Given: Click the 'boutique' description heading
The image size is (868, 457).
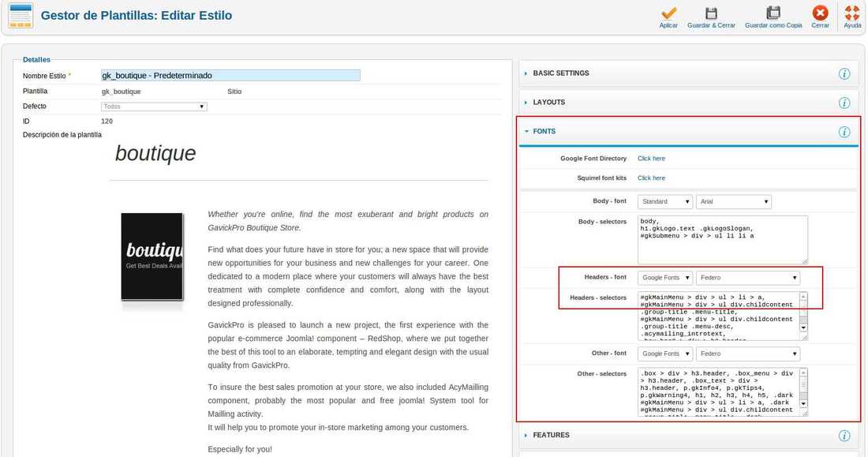Looking at the screenshot, I should point(155,153).
